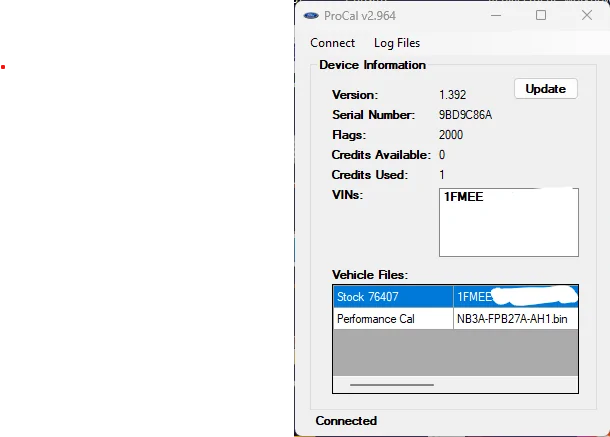The width and height of the screenshot is (610, 437).
Task: Click the 1FMEE entry in VINs list
Action: tap(463, 197)
